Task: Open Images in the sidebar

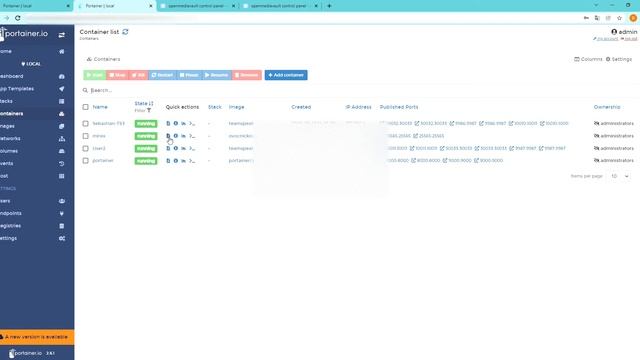Action: click(33, 126)
